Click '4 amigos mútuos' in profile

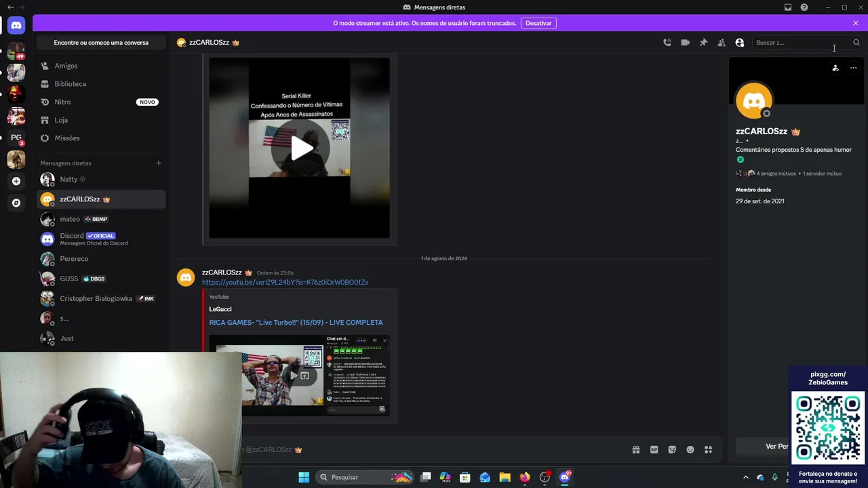point(776,174)
